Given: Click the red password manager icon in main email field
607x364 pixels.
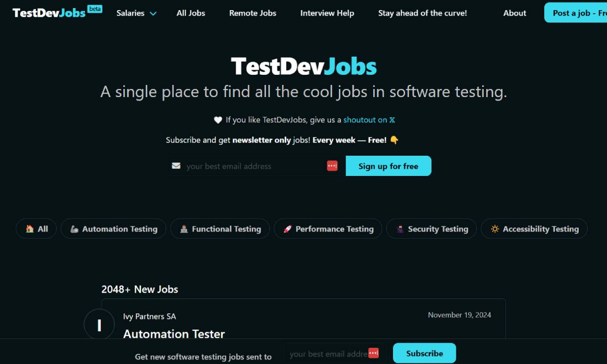Looking at the screenshot, I should [x=332, y=166].
